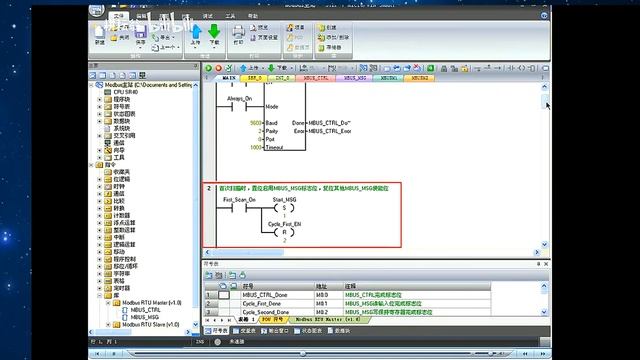Click the green Download arrow in editor toolbar
The height and width of the screenshot is (360, 640).
tap(271, 68)
